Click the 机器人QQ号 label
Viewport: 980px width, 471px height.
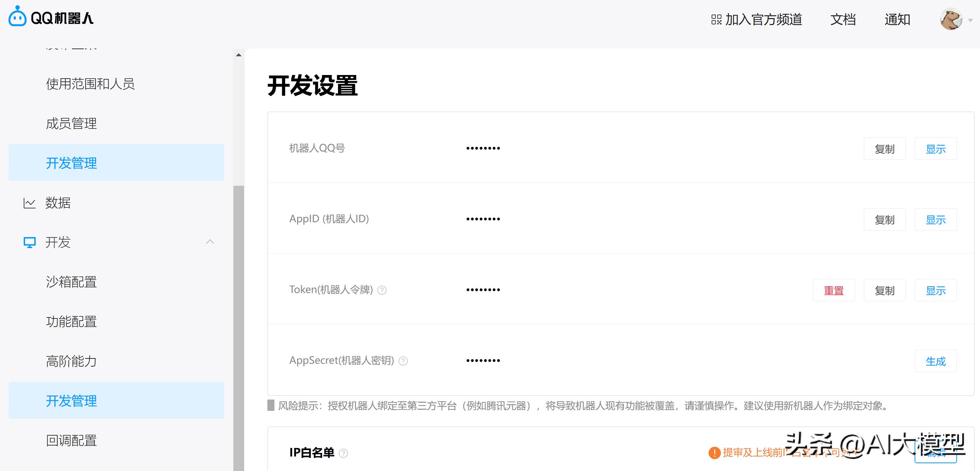pos(317,148)
